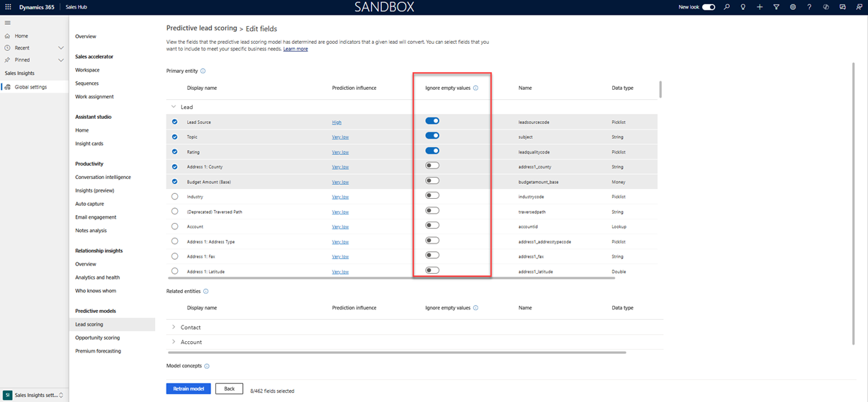The height and width of the screenshot is (402, 868).
Task: Select Opportunity scoring under Predictive models
Action: click(x=98, y=338)
